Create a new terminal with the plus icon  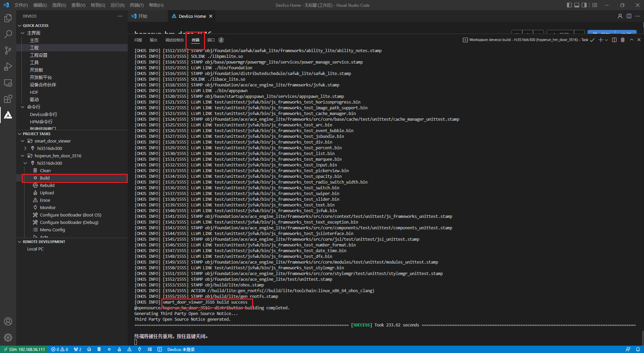(601, 40)
